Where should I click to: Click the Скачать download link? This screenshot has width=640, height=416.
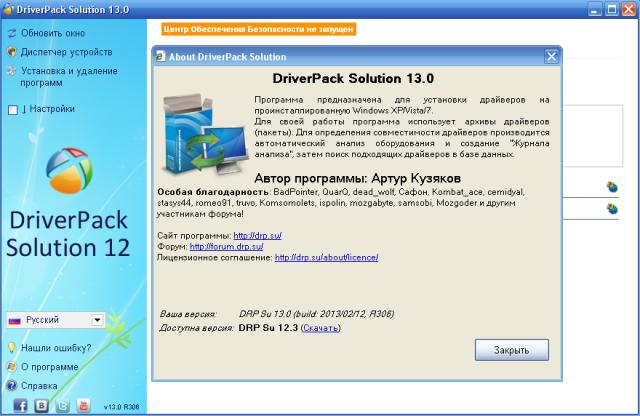point(321,328)
